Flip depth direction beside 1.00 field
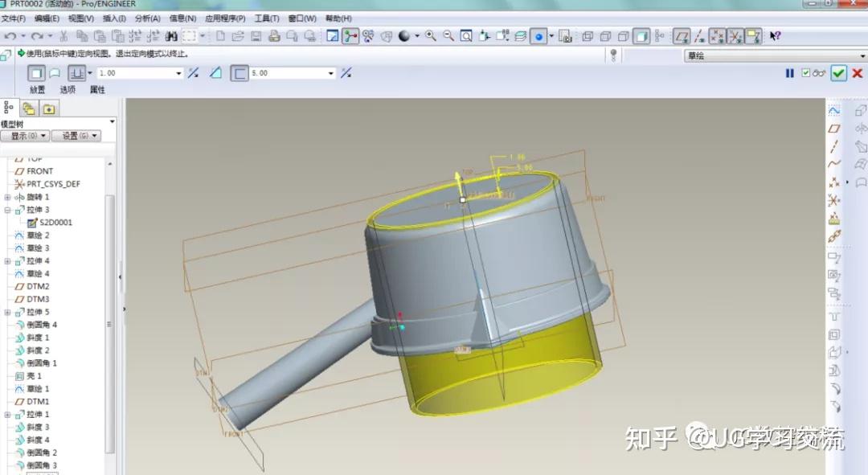 click(x=193, y=73)
